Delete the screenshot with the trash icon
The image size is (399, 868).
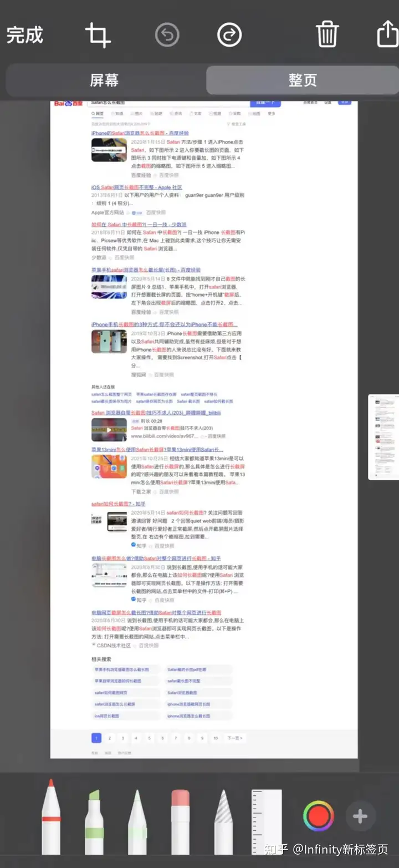[x=327, y=34]
